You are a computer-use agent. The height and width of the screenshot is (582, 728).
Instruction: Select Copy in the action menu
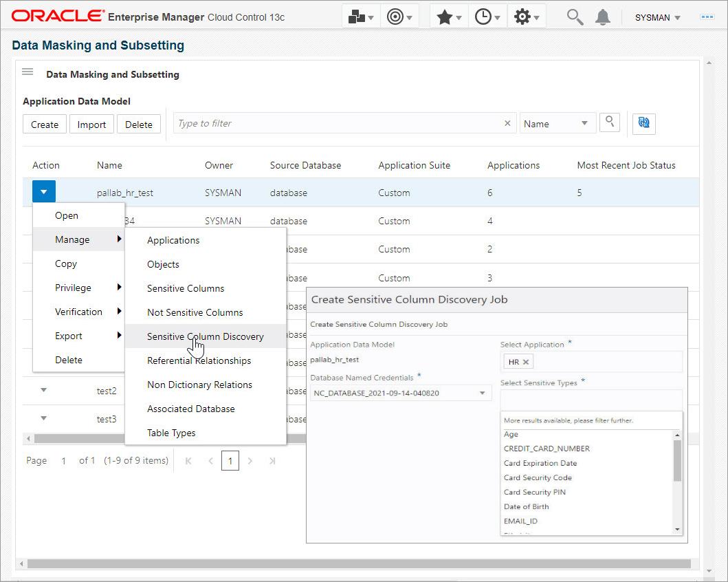[x=78, y=263]
